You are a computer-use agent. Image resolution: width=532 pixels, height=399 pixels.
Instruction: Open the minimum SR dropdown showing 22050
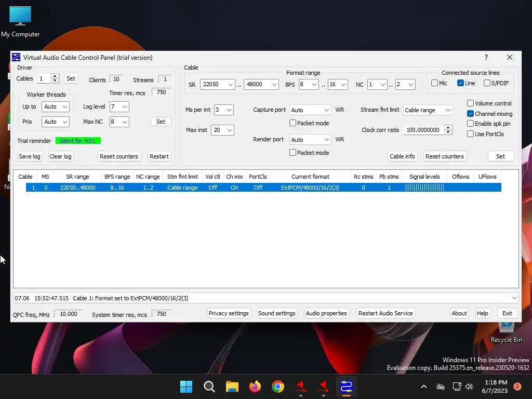[x=217, y=84]
